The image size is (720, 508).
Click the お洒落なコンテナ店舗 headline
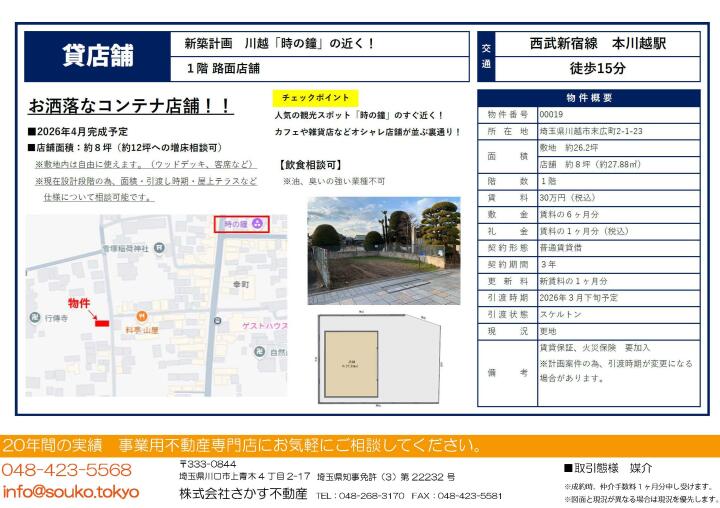(x=130, y=106)
